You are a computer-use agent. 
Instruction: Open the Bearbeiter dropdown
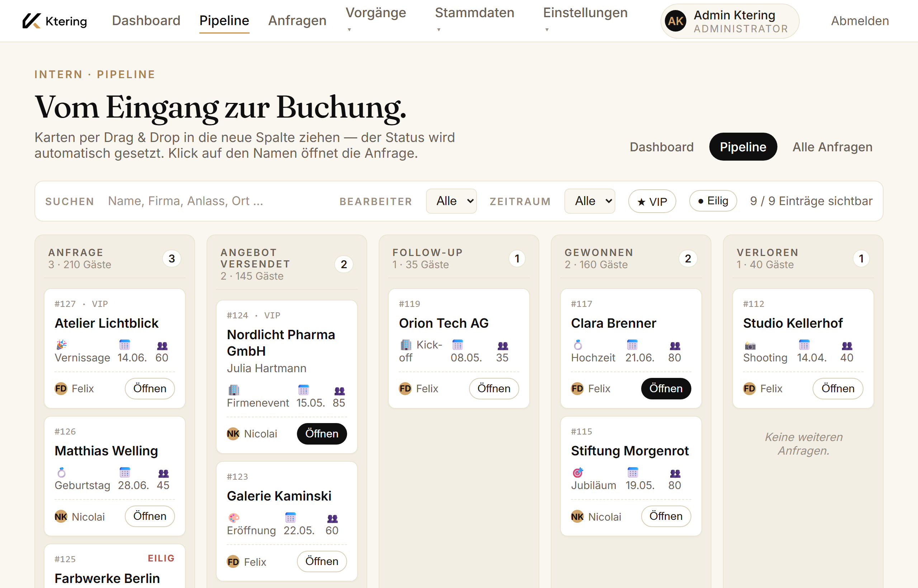tap(451, 201)
